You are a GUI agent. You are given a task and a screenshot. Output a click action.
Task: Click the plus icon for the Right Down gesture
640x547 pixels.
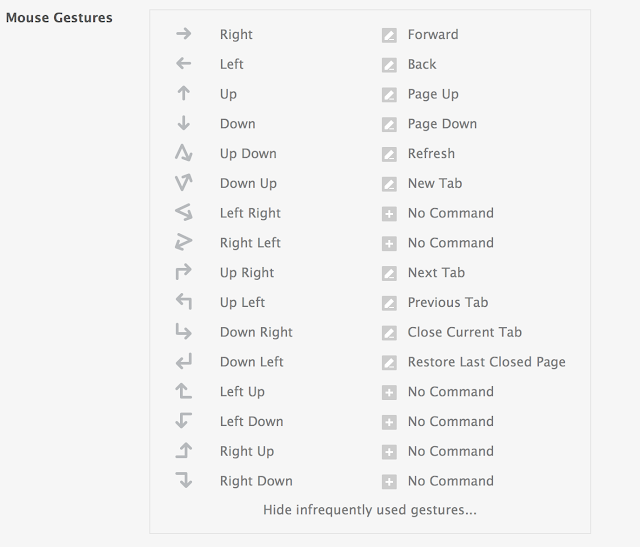pos(389,482)
